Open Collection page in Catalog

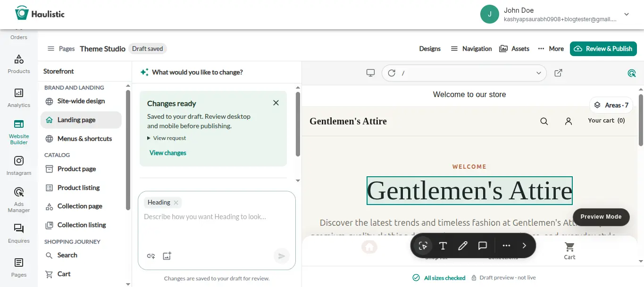81,206
